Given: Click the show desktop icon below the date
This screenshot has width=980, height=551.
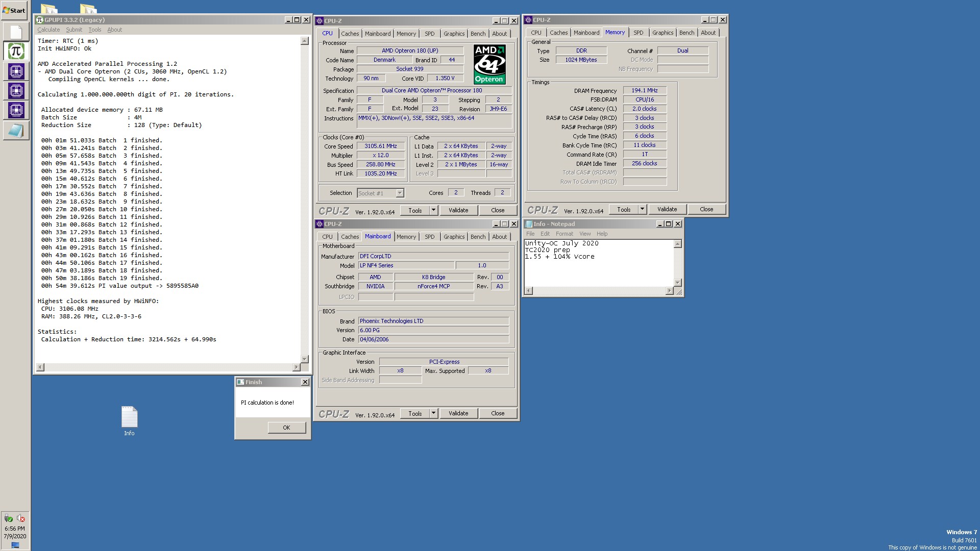Looking at the screenshot, I should click(15, 545).
